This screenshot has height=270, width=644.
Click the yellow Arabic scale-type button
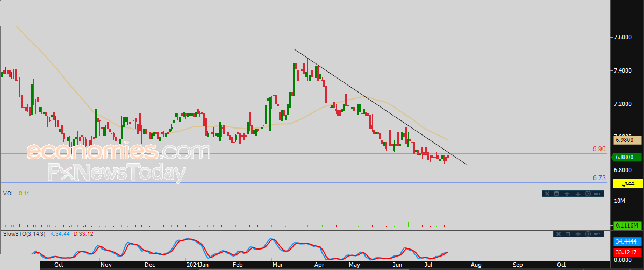628,183
